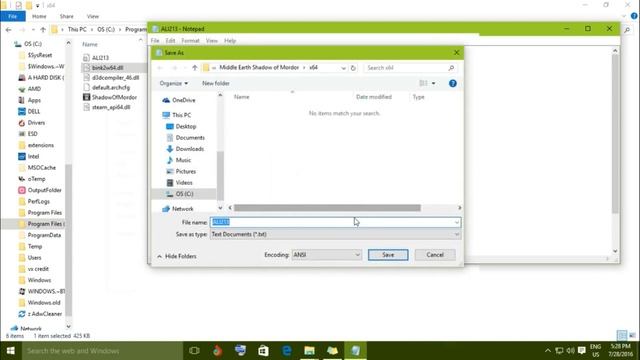The image size is (640, 360).
Task: Click Cancel in the Save As dialog
Action: point(435,255)
